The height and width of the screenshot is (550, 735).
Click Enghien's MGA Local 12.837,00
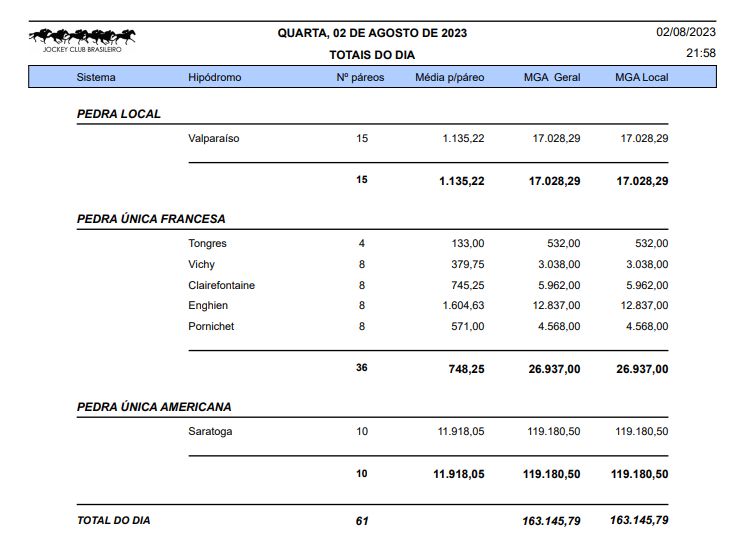coord(645,306)
